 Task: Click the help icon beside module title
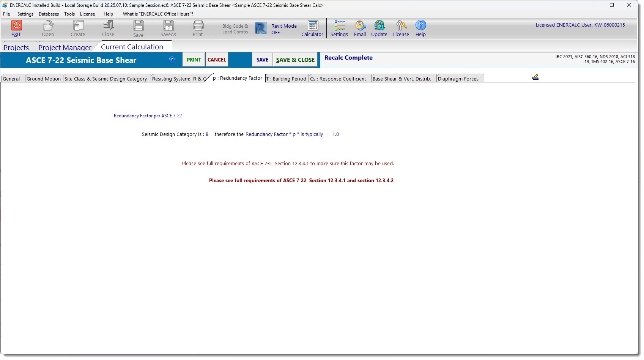(x=172, y=59)
